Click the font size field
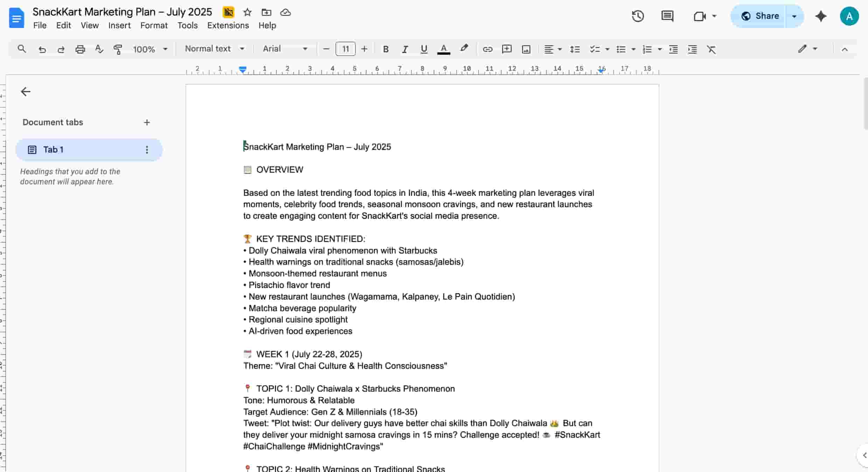 345,49
